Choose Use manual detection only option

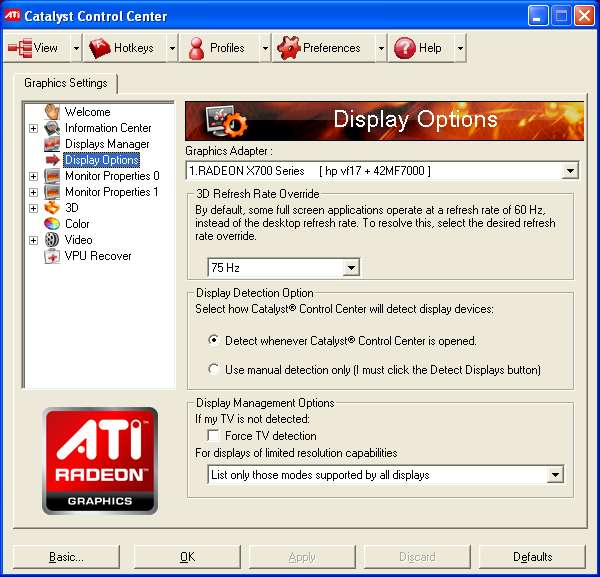click(x=213, y=370)
